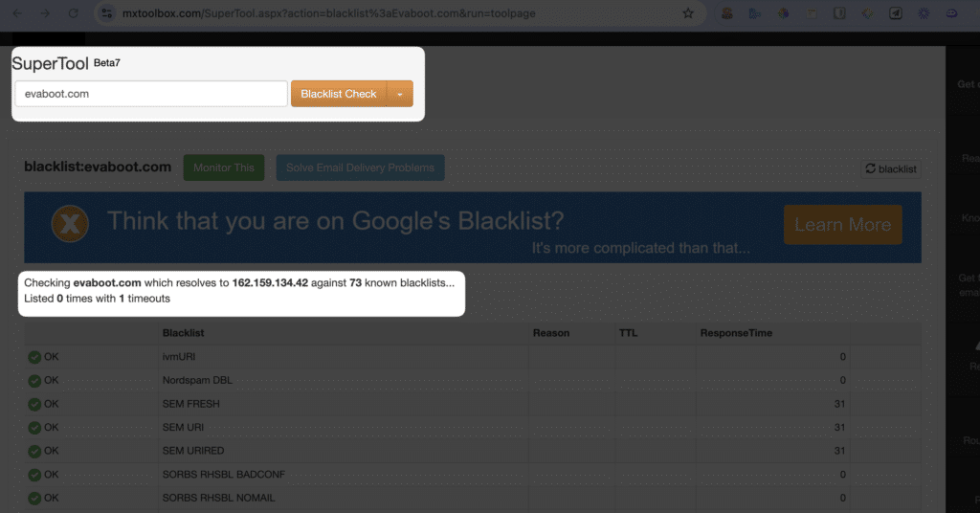Click green OK check for SORBS RHSBL BADCONF
Viewport: 980px width, 513px height.
34,475
